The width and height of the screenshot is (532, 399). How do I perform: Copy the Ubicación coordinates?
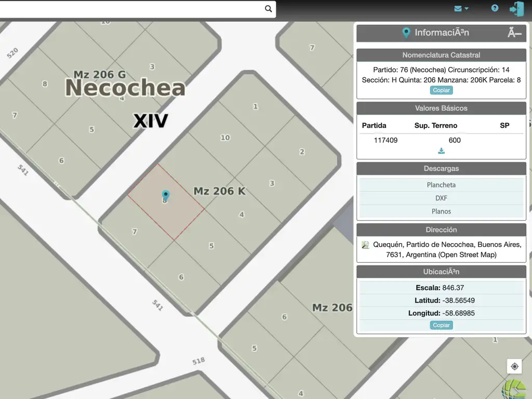point(441,325)
